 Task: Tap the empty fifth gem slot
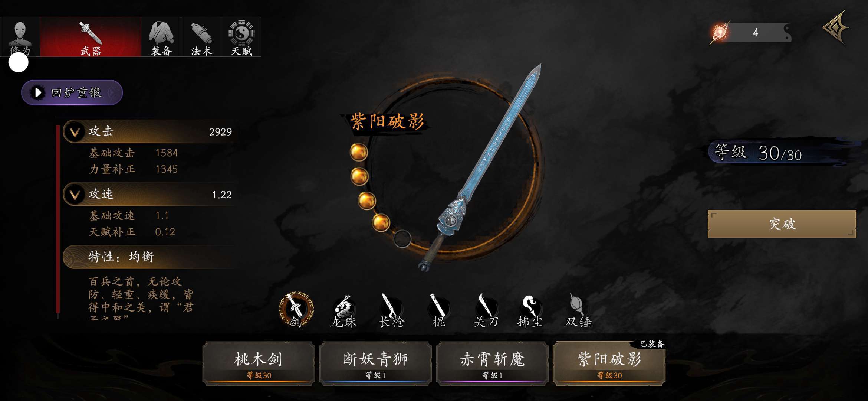402,239
